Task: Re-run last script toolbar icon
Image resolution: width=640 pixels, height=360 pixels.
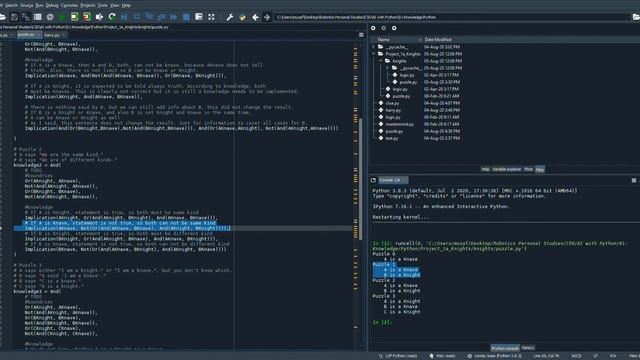Action: [111, 17]
